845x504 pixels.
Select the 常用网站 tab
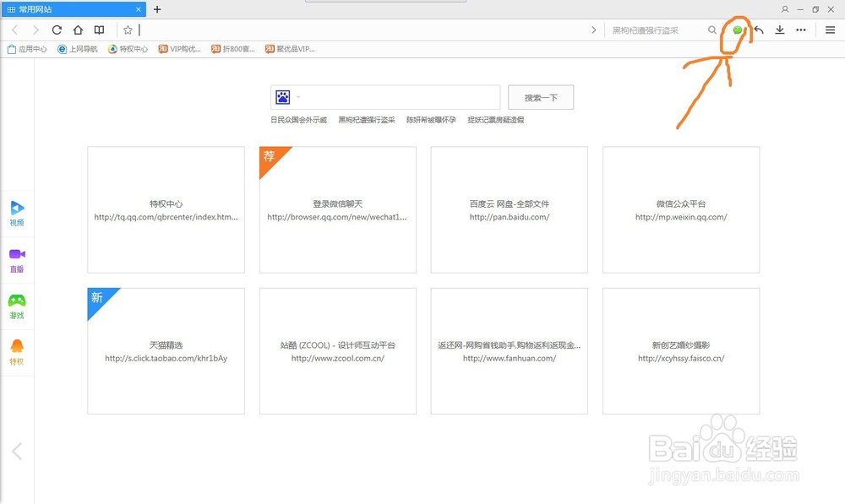[74, 9]
